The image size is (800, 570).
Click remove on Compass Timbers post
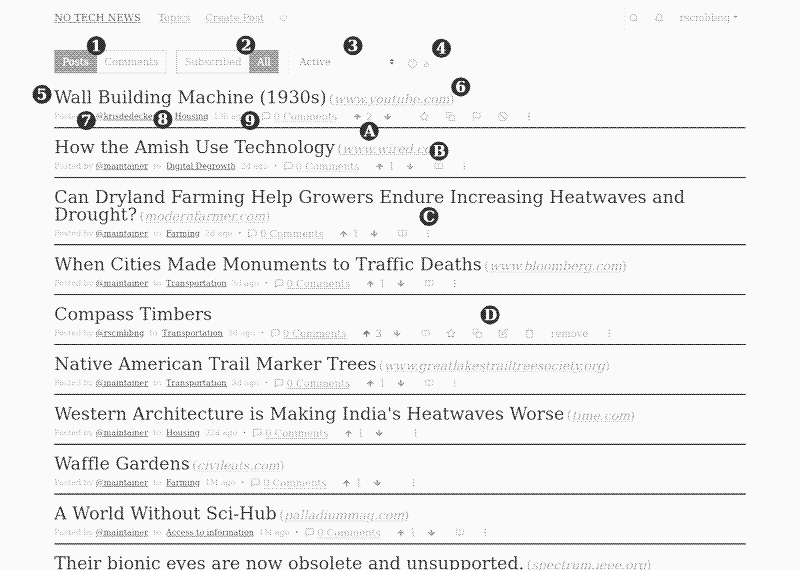coord(569,334)
